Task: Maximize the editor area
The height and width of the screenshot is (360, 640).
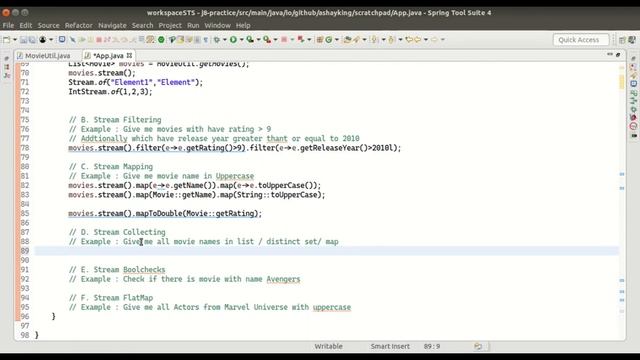Action: pyautogui.click(x=618, y=54)
